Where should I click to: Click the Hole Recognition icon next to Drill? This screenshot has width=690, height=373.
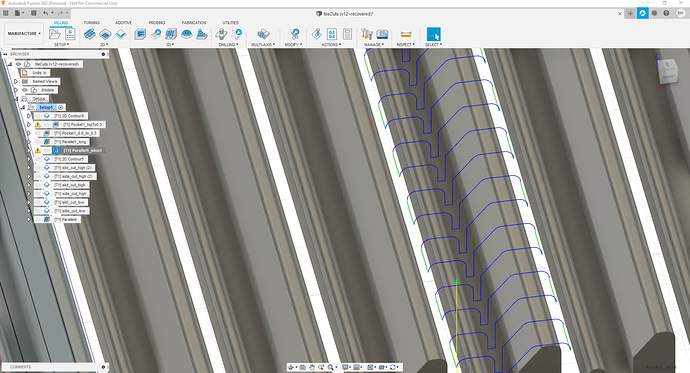coord(237,34)
